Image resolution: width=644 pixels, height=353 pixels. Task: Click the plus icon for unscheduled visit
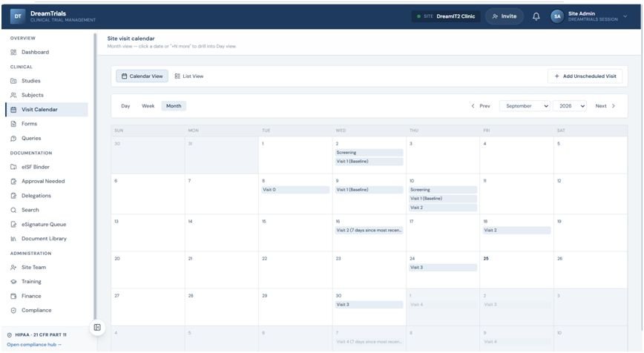pyautogui.click(x=557, y=76)
